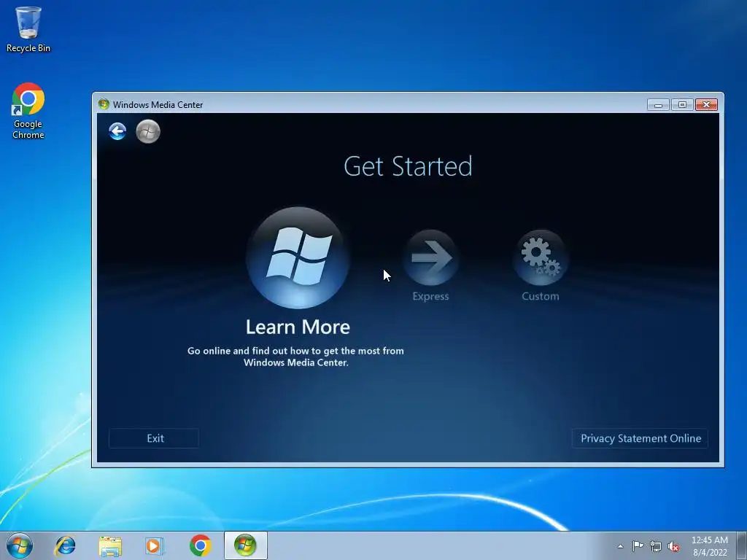Open Windows Explorer folder in taskbar

coord(110,545)
